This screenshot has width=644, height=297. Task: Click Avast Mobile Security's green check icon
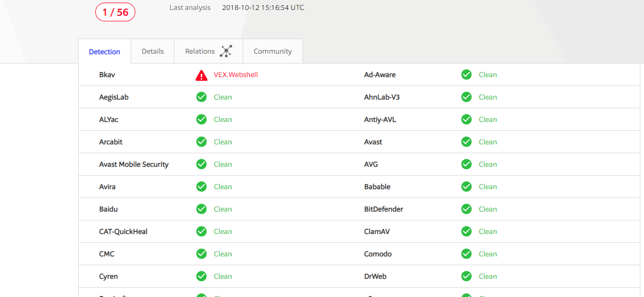(201, 164)
